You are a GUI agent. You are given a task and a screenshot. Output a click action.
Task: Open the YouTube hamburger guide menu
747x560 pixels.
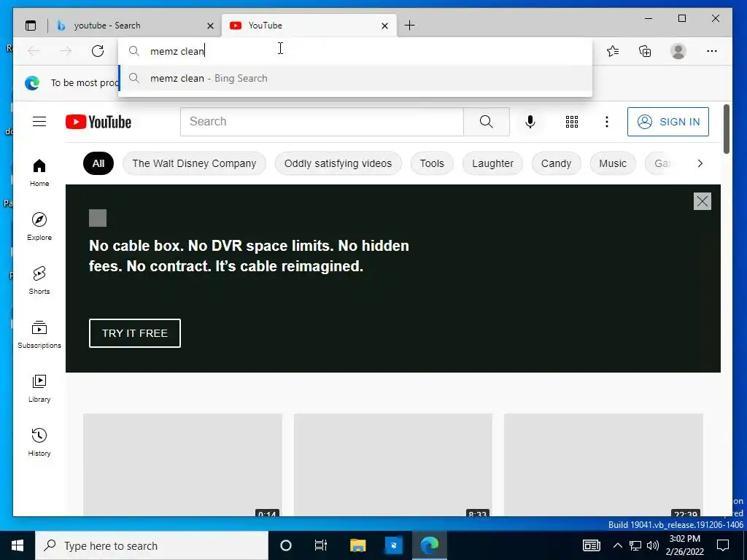(39, 122)
